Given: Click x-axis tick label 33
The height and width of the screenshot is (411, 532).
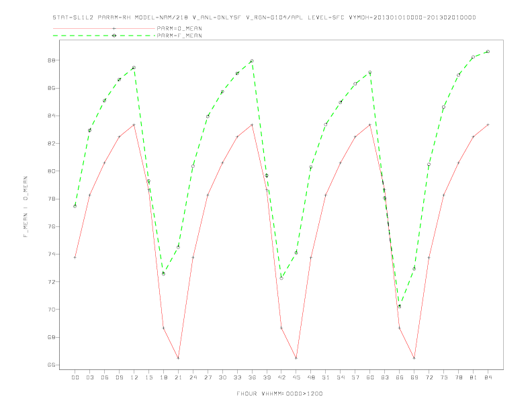Looking at the screenshot, I should coord(238,377).
